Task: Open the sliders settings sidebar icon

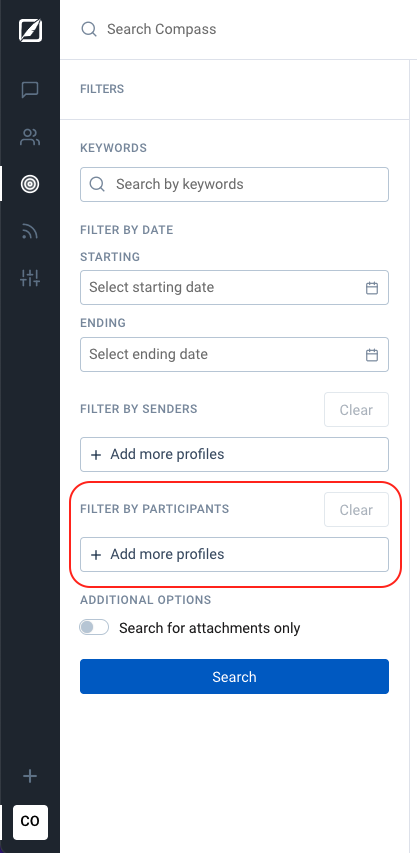Action: point(30,278)
